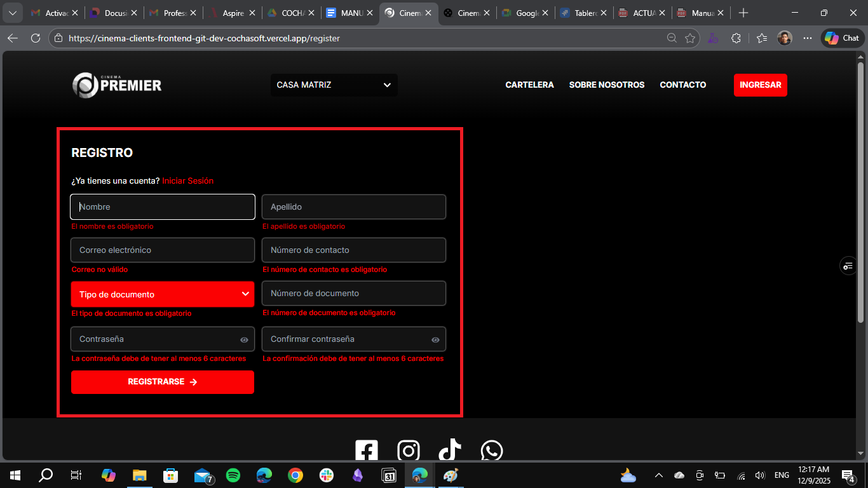This screenshot has width=868, height=488.
Task: Expand the CASA MATRIZ branch dropdown
Action: tap(334, 85)
